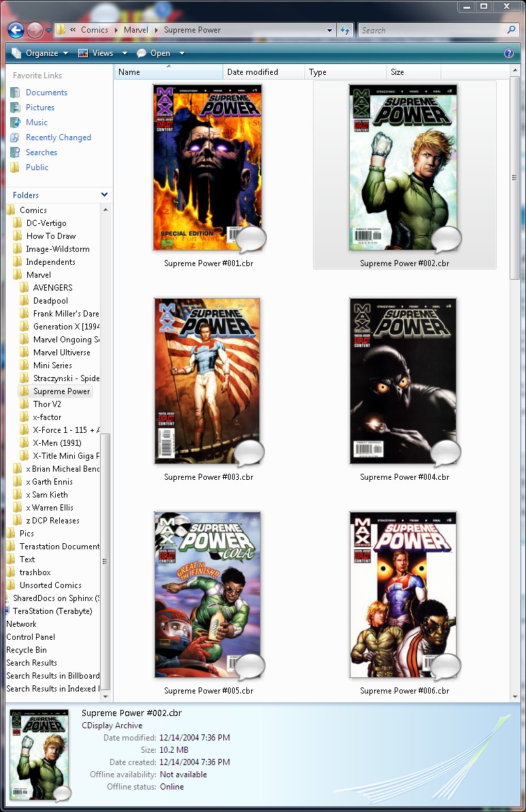Open Documents favorite link
This screenshot has height=812, width=526.
click(46, 92)
